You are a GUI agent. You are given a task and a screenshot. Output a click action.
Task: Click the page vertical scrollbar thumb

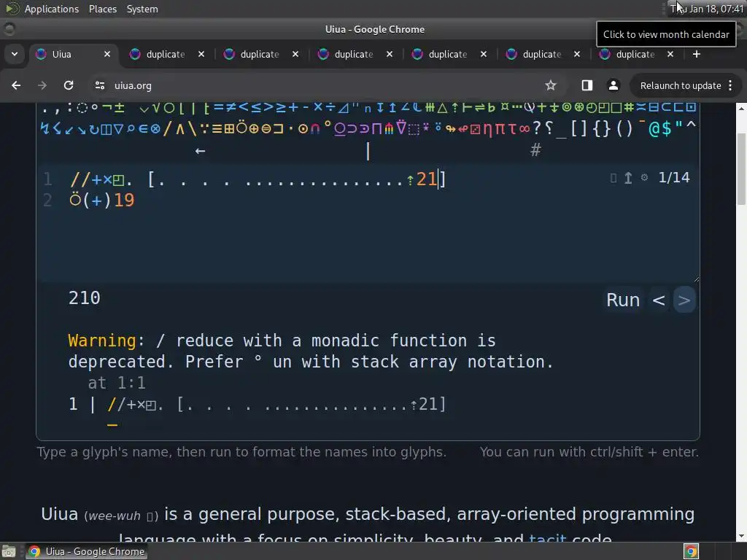[741, 169]
